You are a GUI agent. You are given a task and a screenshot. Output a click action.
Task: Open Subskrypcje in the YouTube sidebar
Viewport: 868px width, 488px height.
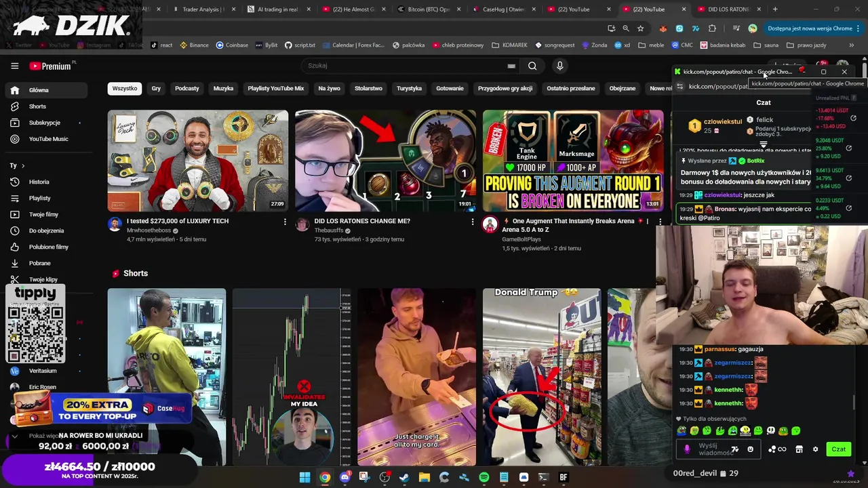pyautogui.click(x=45, y=123)
